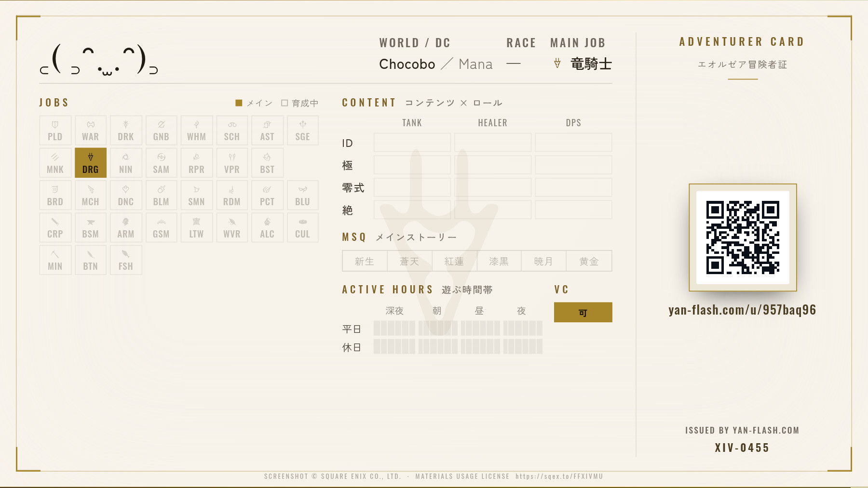The height and width of the screenshot is (488, 868).
Task: Toggle the 零式 HEALER content cell
Action: tap(493, 187)
